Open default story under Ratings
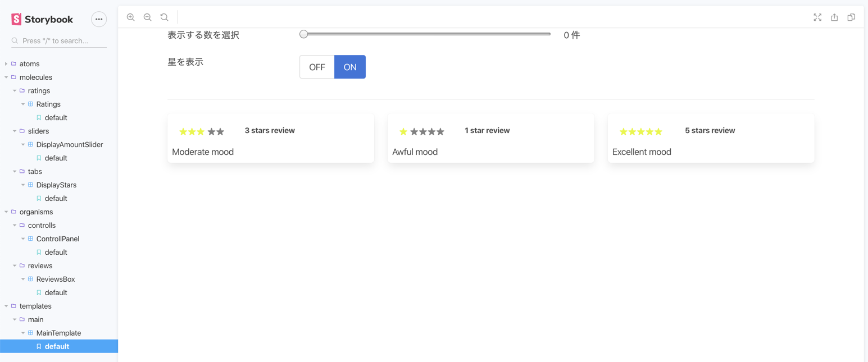Image resolution: width=868 pixels, height=362 pixels. tap(56, 118)
